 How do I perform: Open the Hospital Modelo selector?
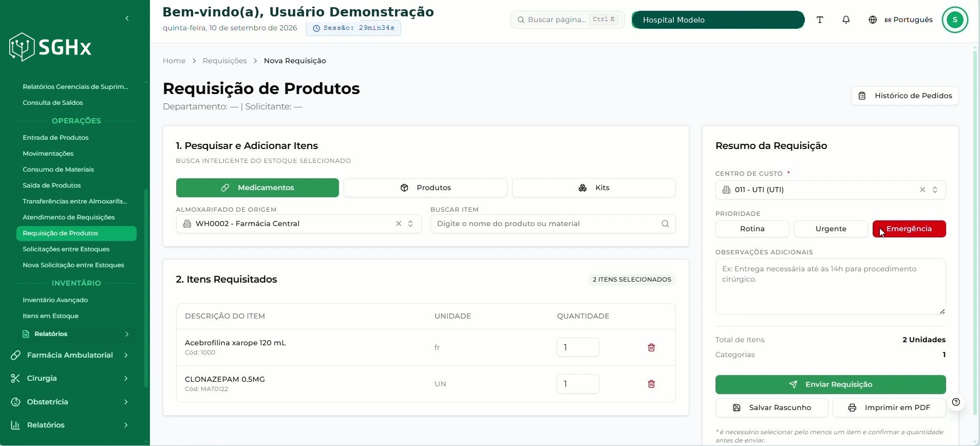point(718,20)
